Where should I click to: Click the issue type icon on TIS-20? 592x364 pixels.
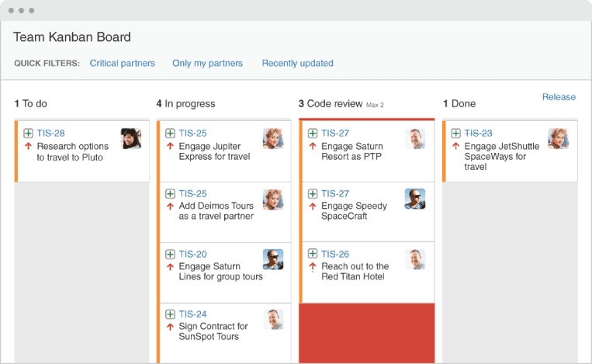click(x=170, y=255)
